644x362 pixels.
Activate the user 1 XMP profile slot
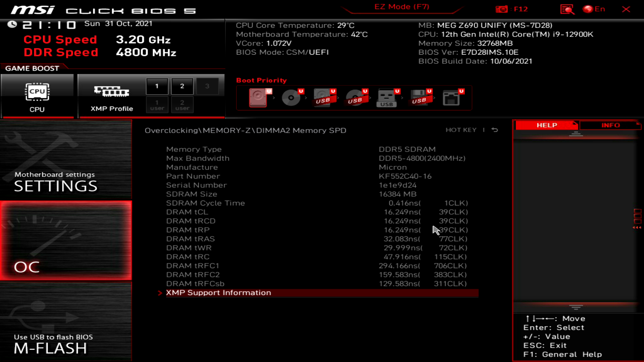(x=157, y=104)
